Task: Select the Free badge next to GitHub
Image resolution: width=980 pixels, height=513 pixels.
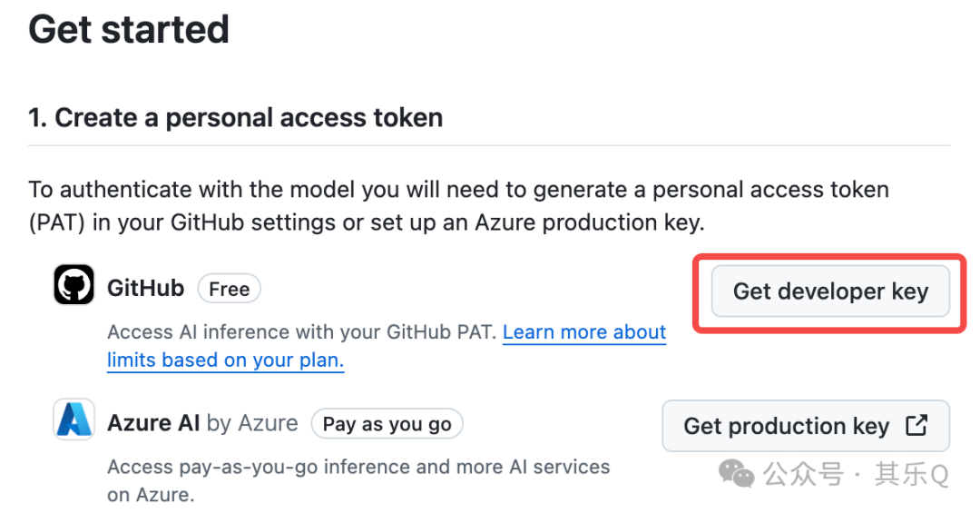Action: pyautogui.click(x=229, y=289)
